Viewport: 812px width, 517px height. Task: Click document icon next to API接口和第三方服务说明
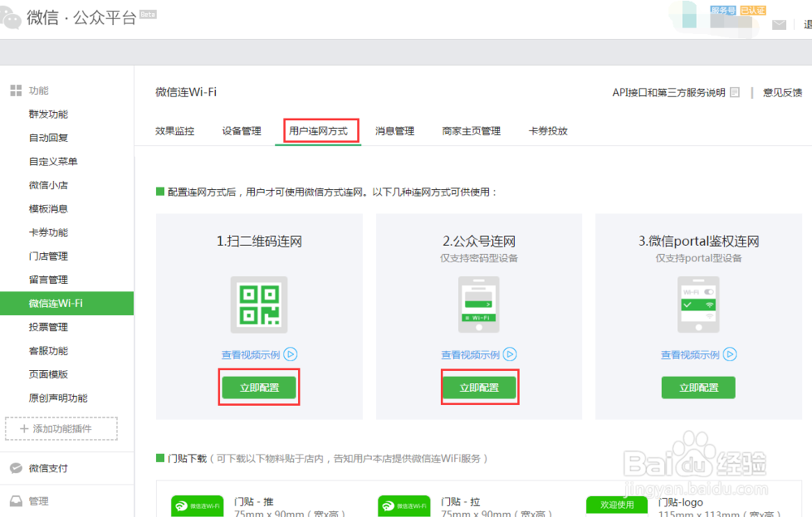(734, 92)
